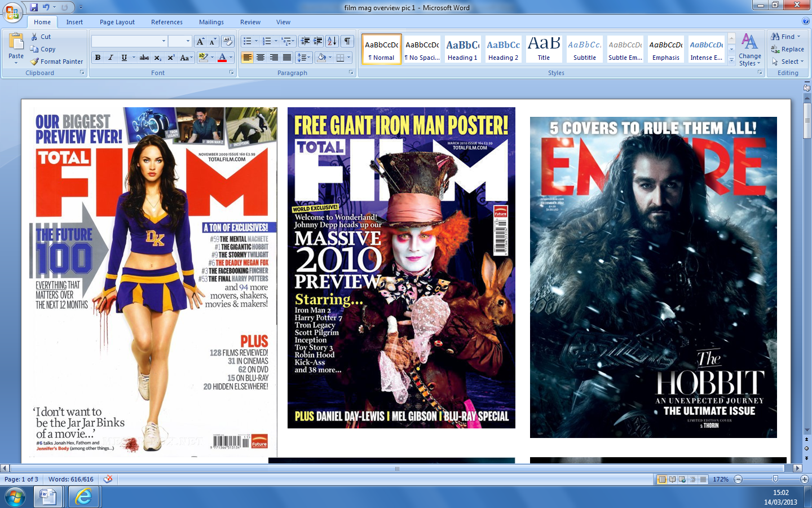Apply the red font color
812x508 pixels.
pos(222,58)
